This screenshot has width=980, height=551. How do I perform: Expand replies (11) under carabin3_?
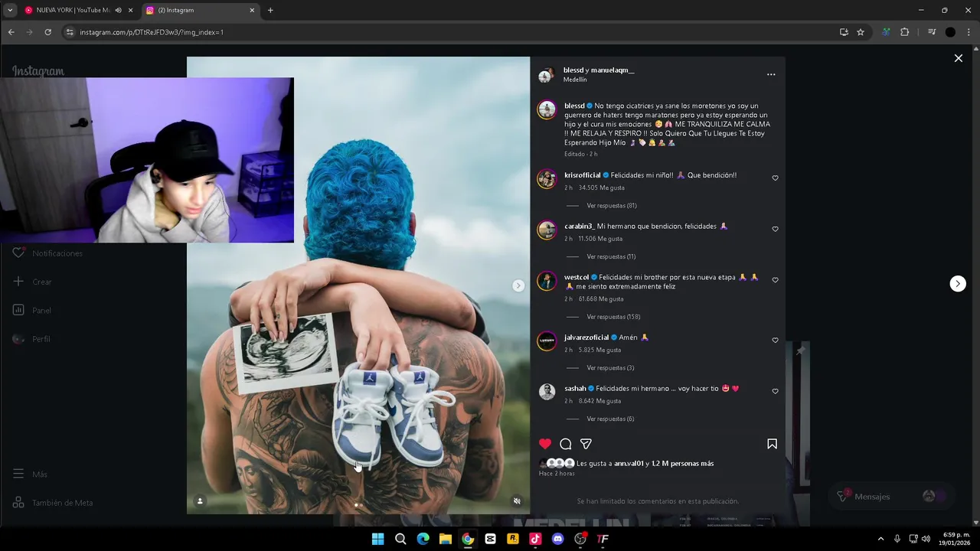pyautogui.click(x=611, y=257)
